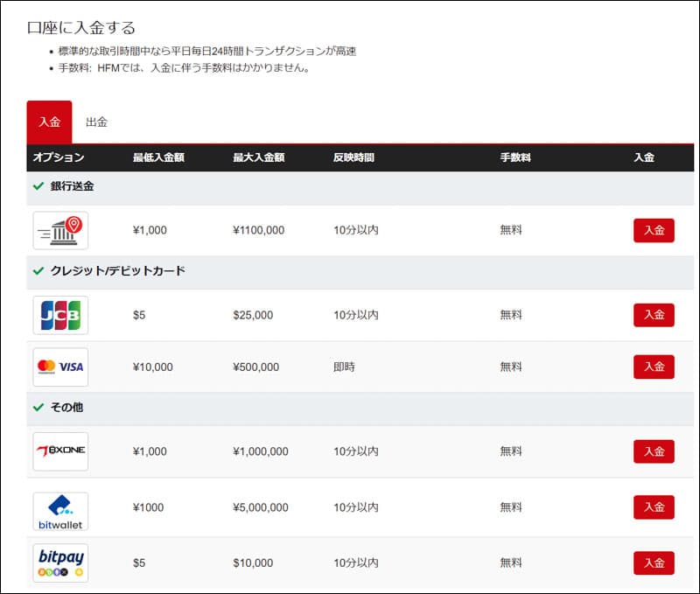Open the 出金 tab

point(96,122)
